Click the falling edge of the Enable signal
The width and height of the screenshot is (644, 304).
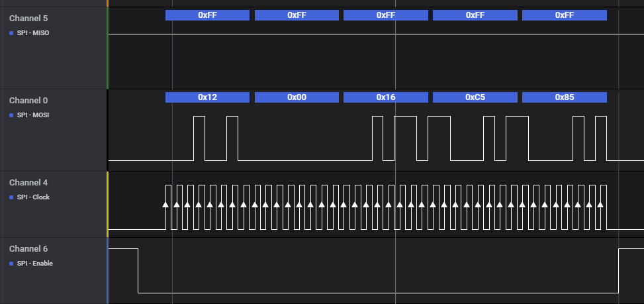(x=138, y=271)
